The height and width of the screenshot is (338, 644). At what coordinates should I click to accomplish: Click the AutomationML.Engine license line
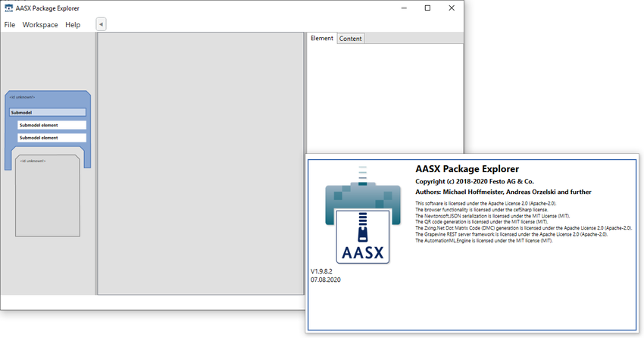[x=484, y=241]
